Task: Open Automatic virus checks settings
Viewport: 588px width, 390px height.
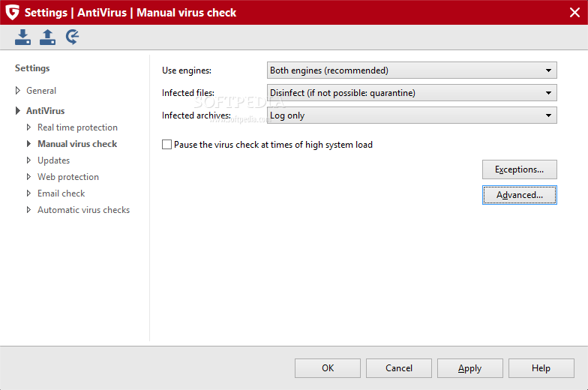Action: pos(84,210)
